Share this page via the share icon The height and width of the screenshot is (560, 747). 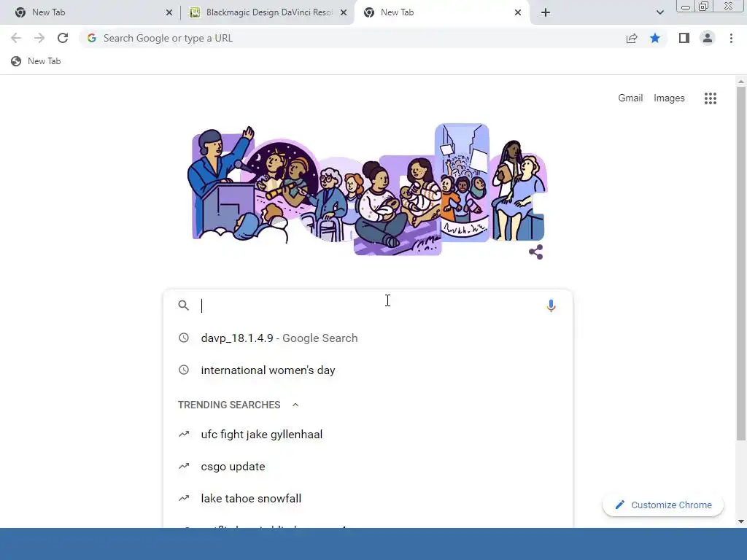632,38
